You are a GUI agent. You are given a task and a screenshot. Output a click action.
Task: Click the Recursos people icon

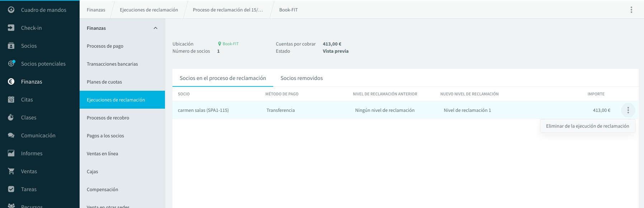[11, 205]
